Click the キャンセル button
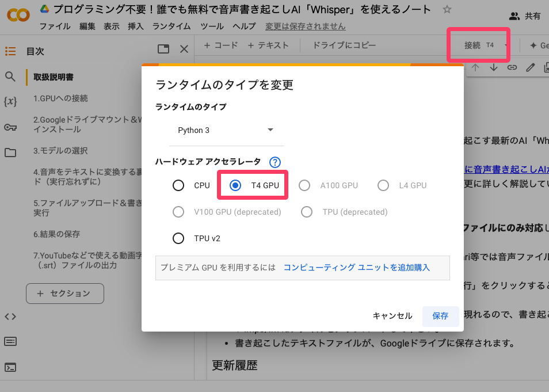 [392, 316]
